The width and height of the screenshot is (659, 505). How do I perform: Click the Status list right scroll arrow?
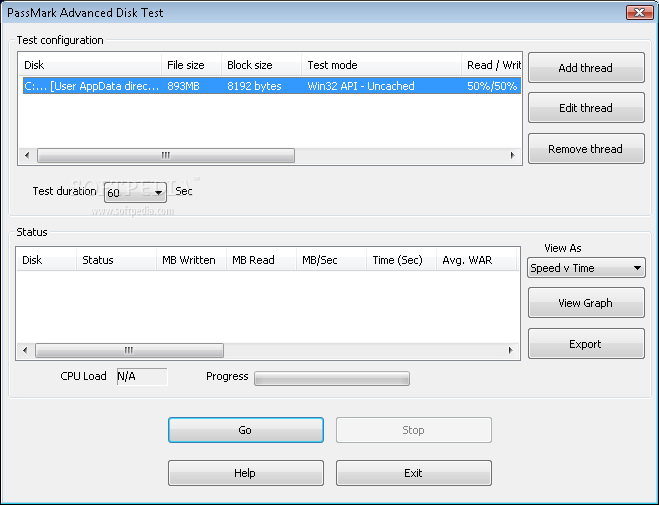pos(511,350)
